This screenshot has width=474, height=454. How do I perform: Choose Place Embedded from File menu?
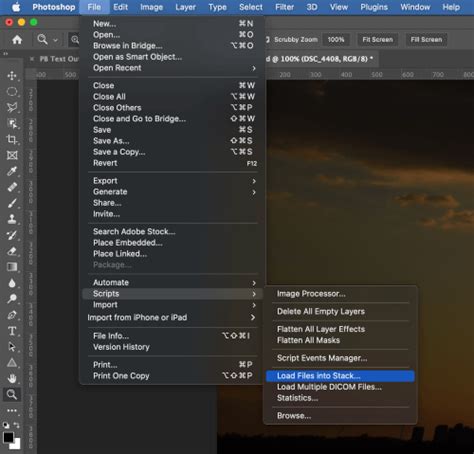point(173,243)
